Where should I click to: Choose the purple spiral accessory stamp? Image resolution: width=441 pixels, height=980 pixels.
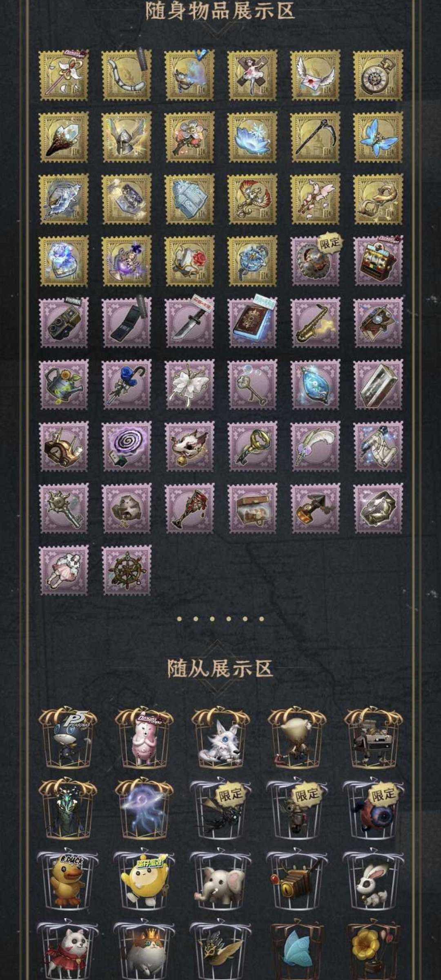[126, 447]
